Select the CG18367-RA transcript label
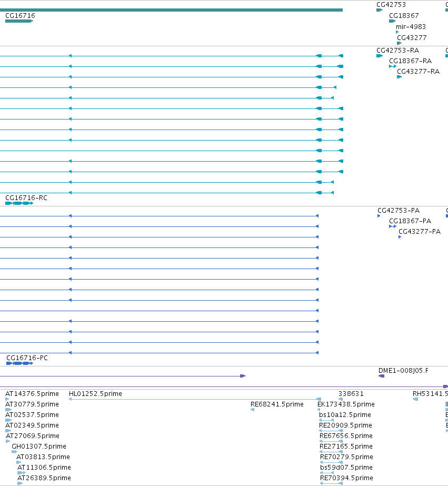 [411, 61]
